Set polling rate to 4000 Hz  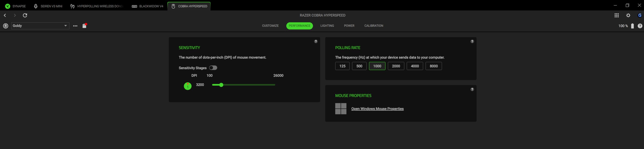coord(415,66)
